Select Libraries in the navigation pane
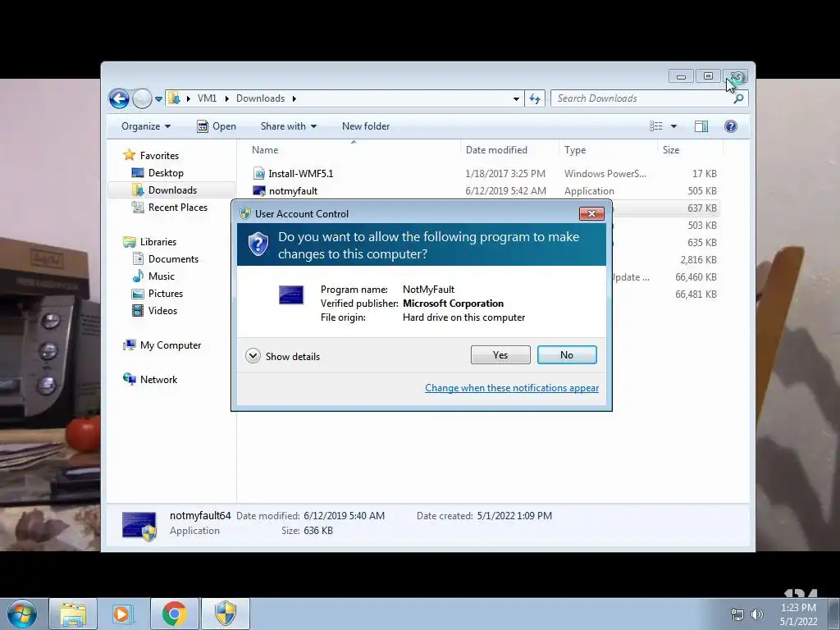The height and width of the screenshot is (630, 840). point(158,242)
